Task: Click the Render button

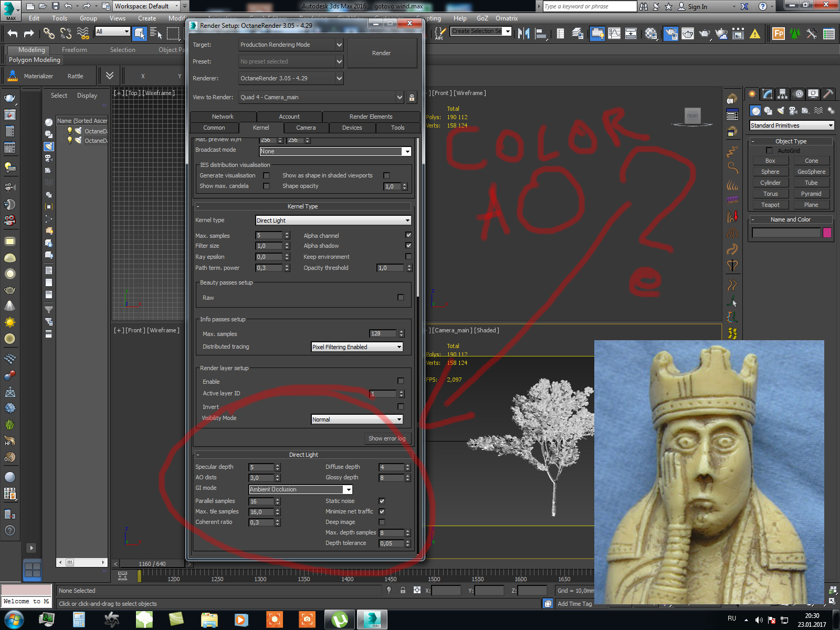Action: [382, 53]
